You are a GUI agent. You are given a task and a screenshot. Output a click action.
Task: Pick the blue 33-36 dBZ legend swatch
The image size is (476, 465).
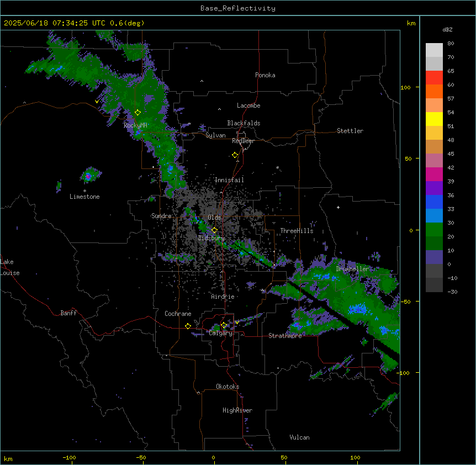[x=434, y=202]
